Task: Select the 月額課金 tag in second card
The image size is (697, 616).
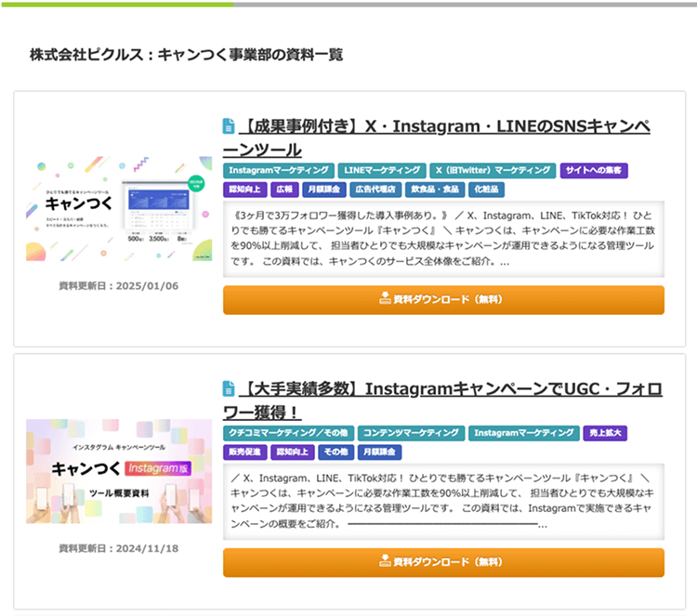Action: click(x=379, y=452)
